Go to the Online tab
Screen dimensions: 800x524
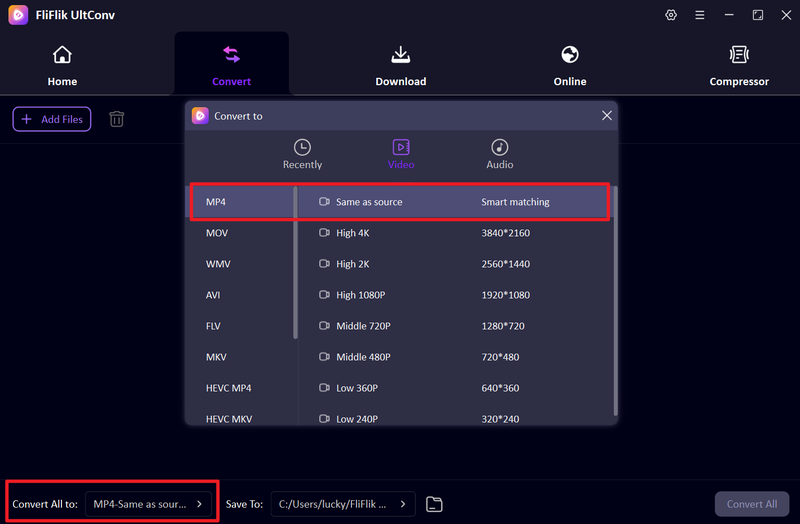click(x=570, y=65)
